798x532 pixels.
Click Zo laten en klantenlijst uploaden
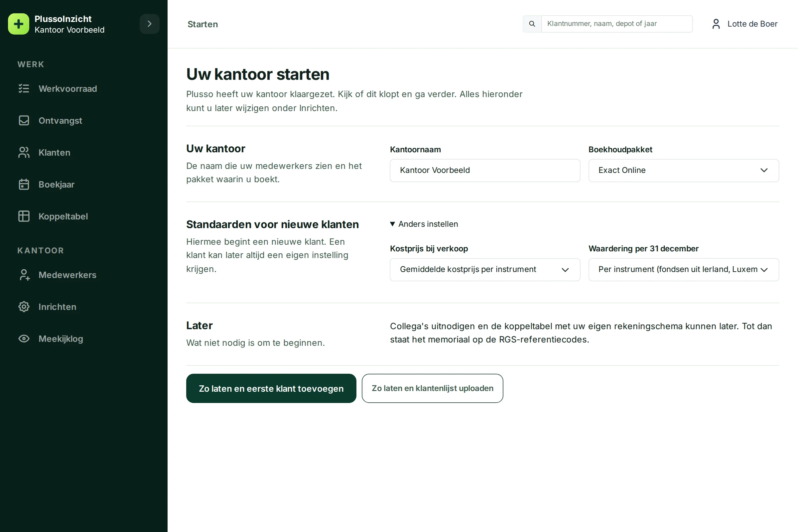(x=432, y=388)
